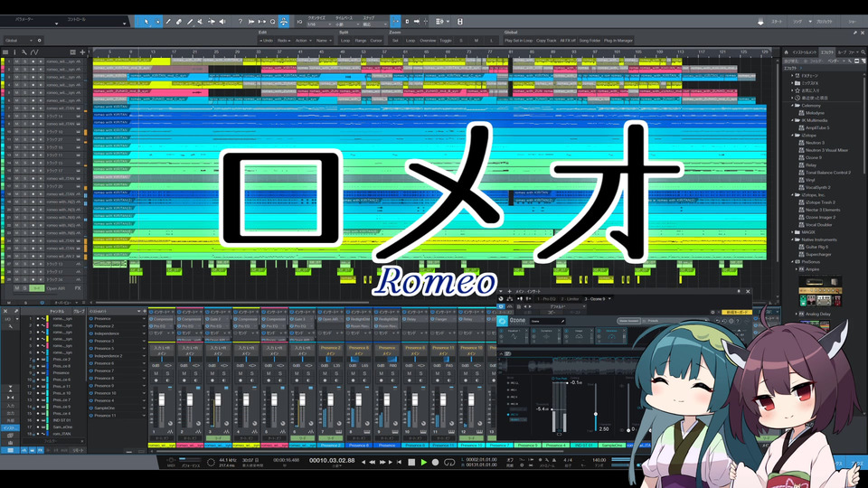
Task: Adjust the Presence 2 channel pan slider
Action: coord(330,360)
